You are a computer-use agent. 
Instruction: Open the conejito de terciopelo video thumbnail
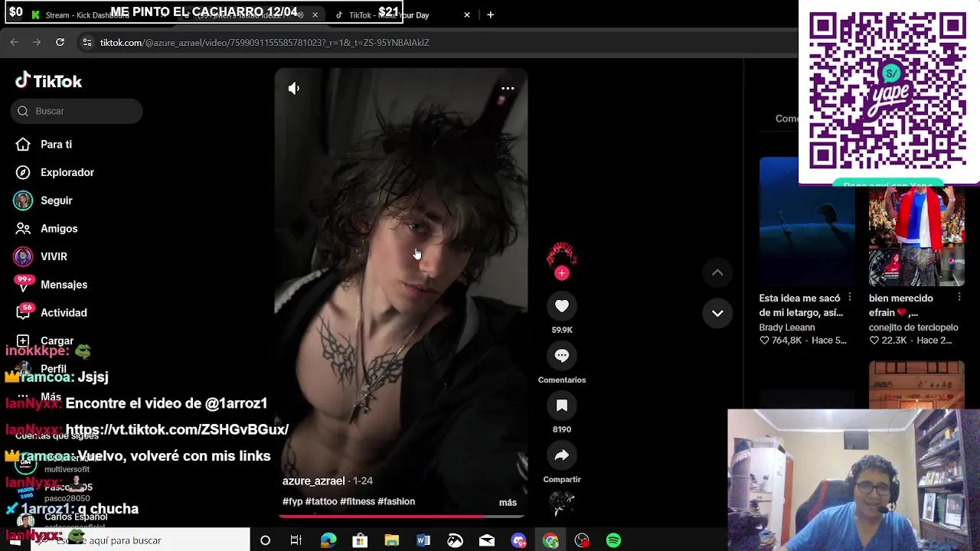(916, 235)
